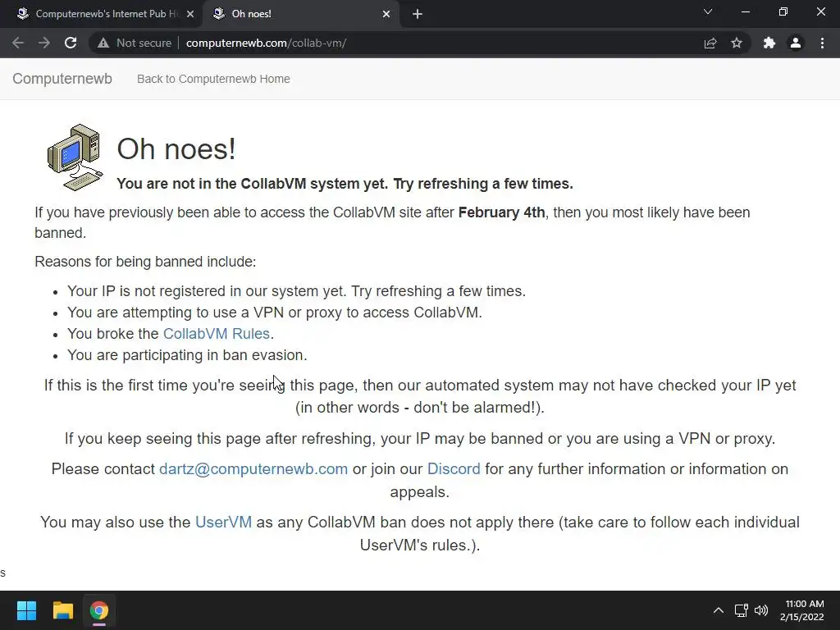Screen dimensions: 840x630
Task: Show hidden system tray icons
Action: pos(719,610)
